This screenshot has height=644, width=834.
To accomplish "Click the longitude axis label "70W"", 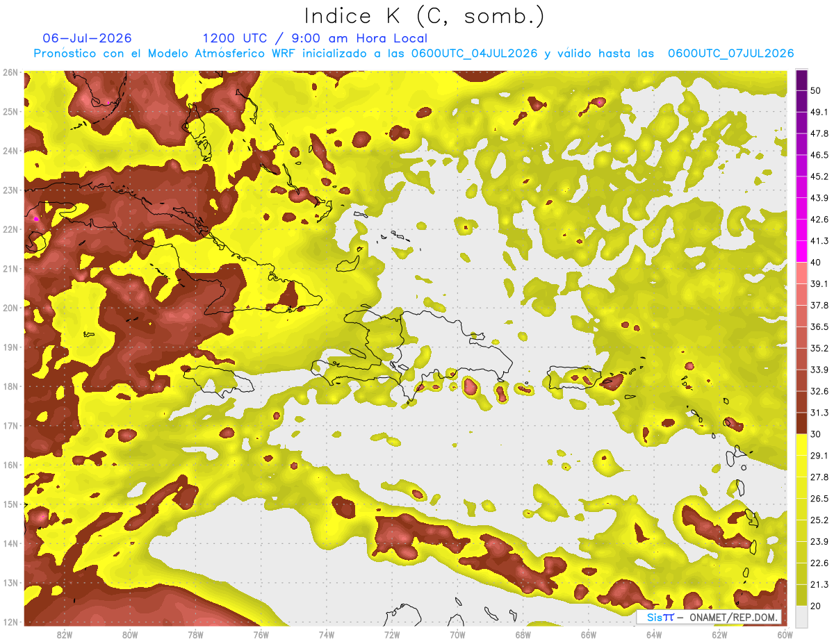I will 457,634.
